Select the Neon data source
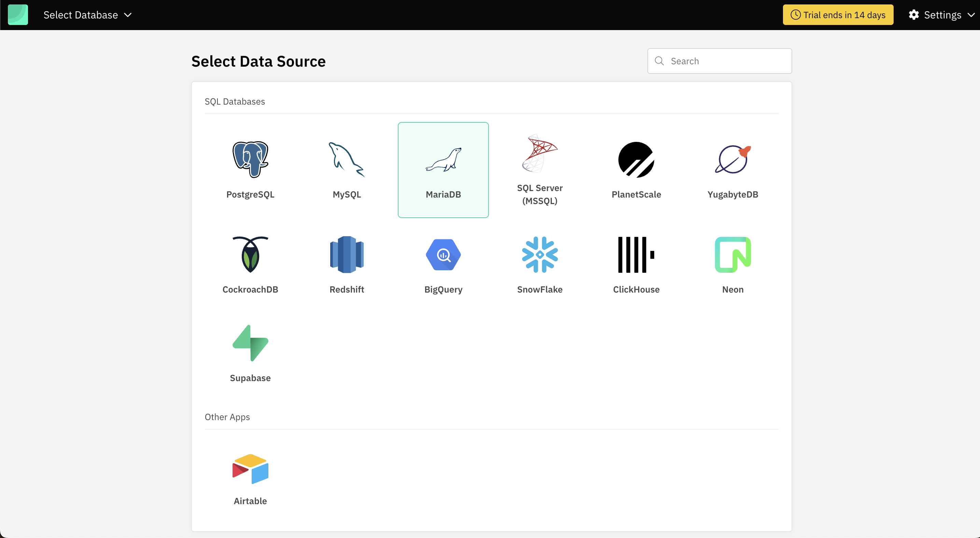The height and width of the screenshot is (538, 980). coord(733,265)
